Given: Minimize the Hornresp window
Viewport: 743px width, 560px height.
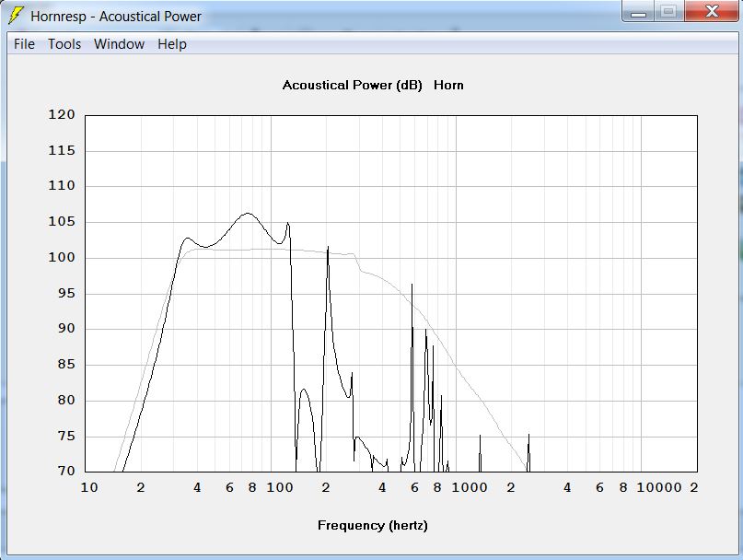Looking at the screenshot, I should (x=638, y=11).
